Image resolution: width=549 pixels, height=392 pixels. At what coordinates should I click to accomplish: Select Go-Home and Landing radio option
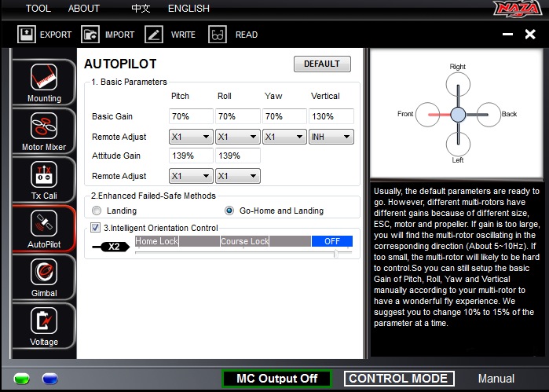click(229, 211)
